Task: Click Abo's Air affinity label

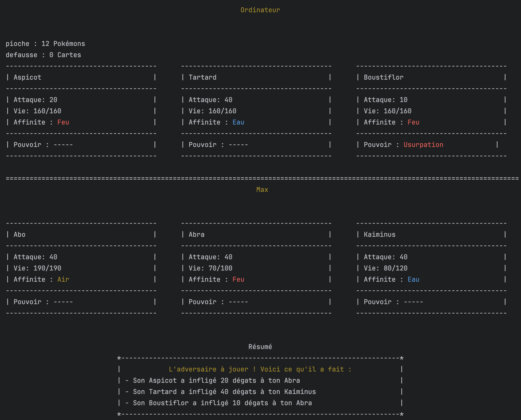Action: point(63,279)
